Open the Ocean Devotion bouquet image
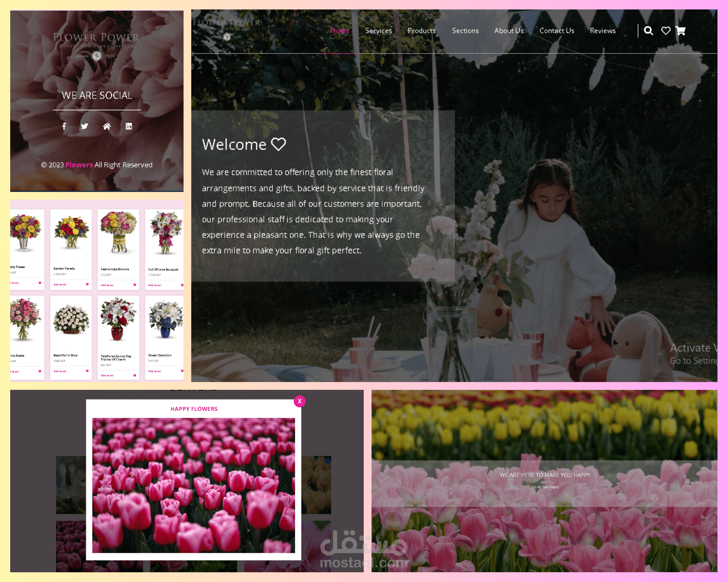The image size is (728, 582). point(166,319)
